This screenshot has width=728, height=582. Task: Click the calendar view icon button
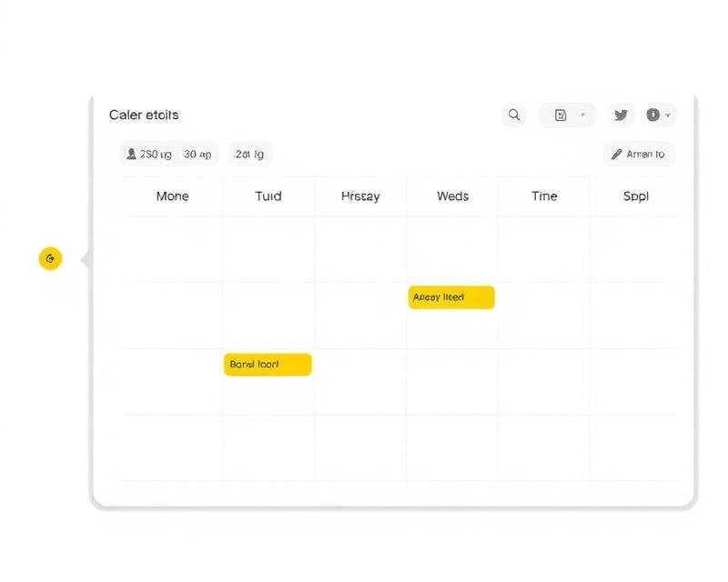click(561, 115)
